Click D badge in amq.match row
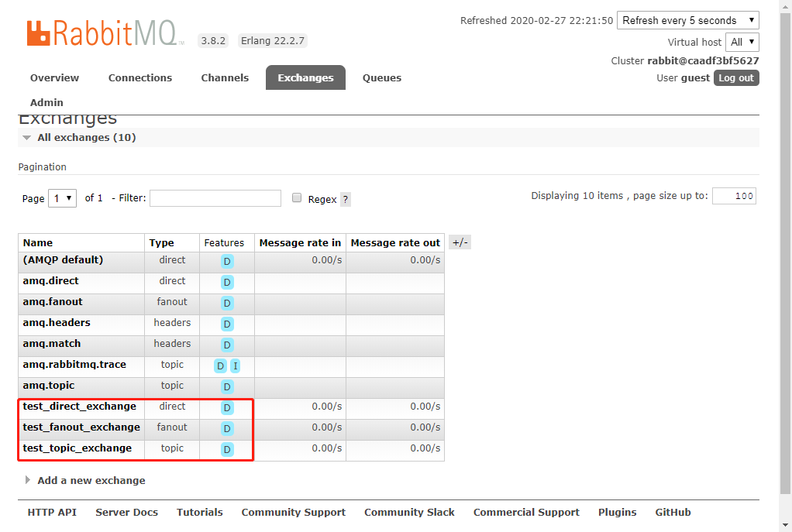Image resolution: width=792 pixels, height=532 pixels. [227, 345]
